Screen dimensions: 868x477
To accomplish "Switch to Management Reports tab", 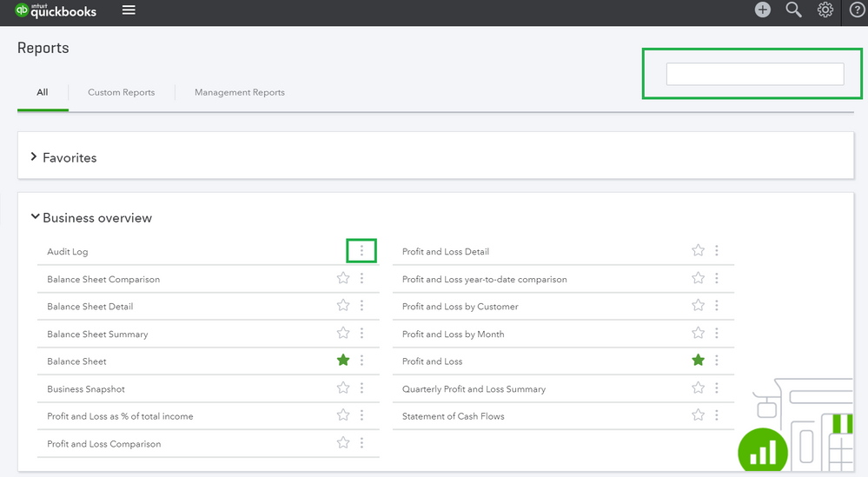I will point(239,92).
